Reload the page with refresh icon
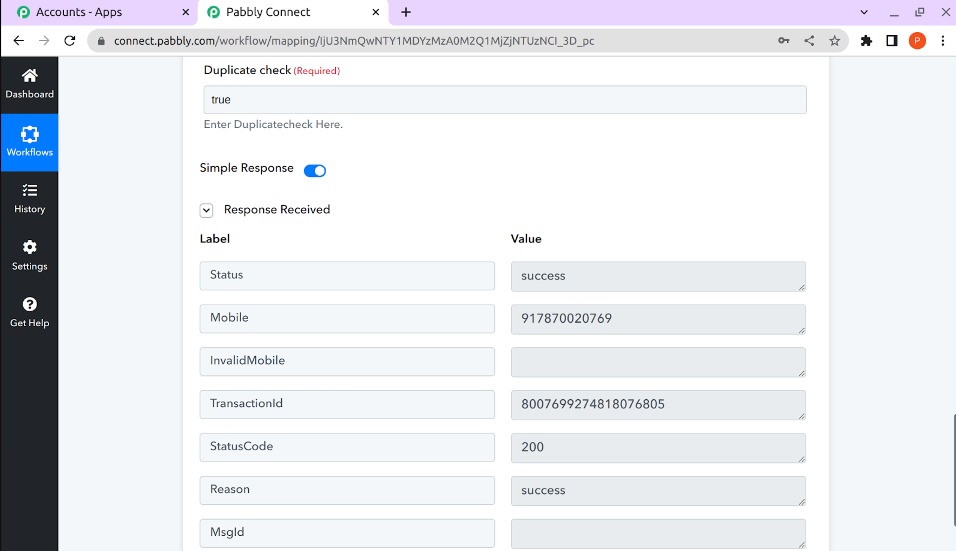This screenshot has width=956, height=551. [70, 41]
